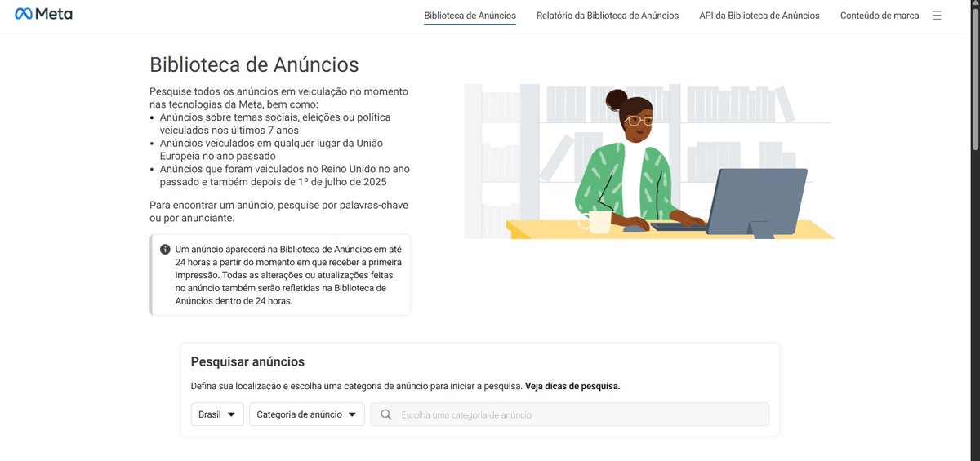Click the Pesquisar anúncios heading
This screenshot has width=980, height=461.
(247, 361)
